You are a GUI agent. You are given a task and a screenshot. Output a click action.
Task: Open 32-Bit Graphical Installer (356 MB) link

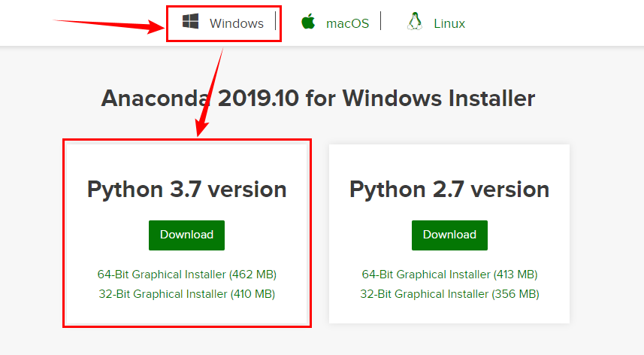[449, 294]
